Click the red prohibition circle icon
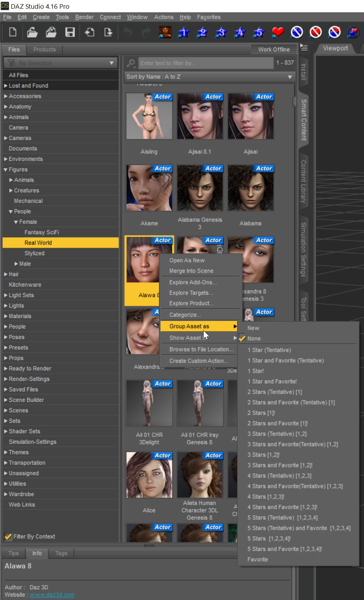Viewport: 364px width, 600px height. point(316,32)
